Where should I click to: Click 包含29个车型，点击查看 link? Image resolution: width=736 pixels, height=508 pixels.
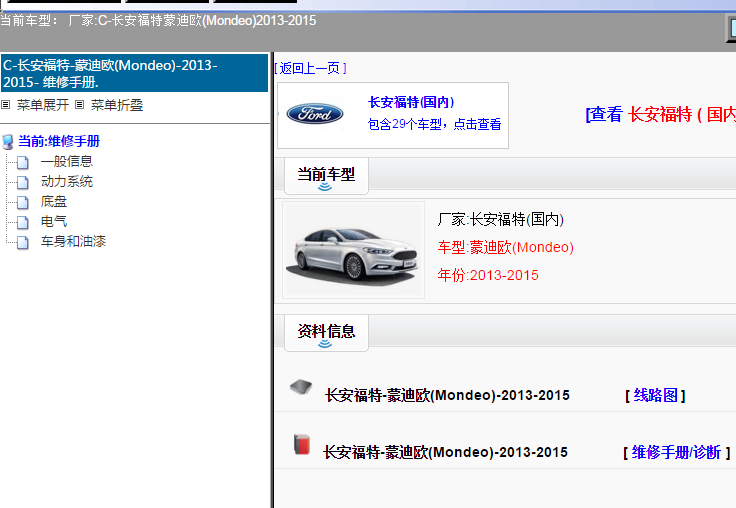pos(434,124)
